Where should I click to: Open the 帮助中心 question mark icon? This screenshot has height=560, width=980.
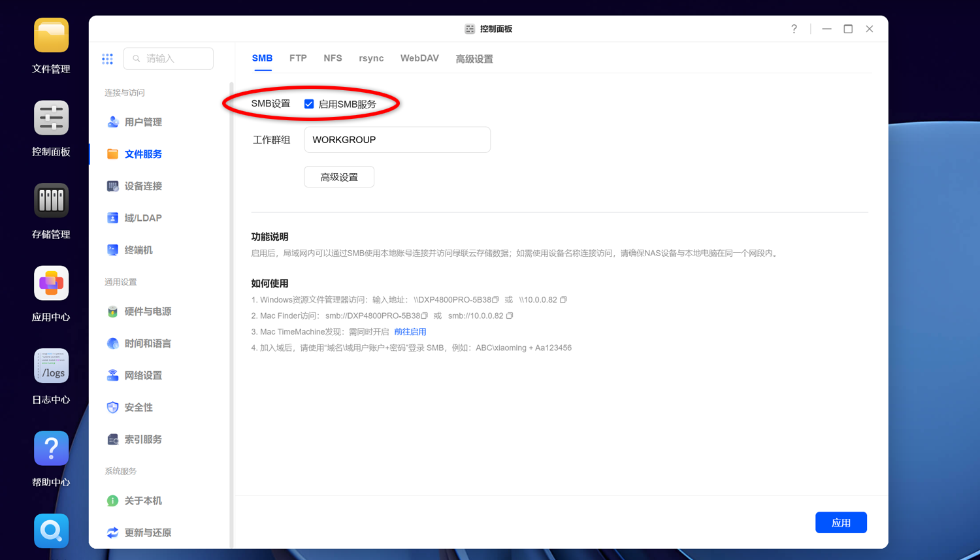pos(51,449)
